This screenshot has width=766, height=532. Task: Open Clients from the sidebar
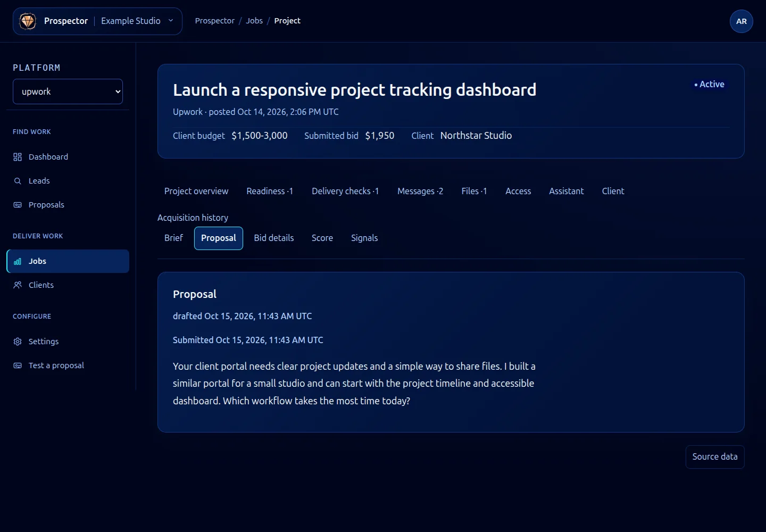click(68, 285)
